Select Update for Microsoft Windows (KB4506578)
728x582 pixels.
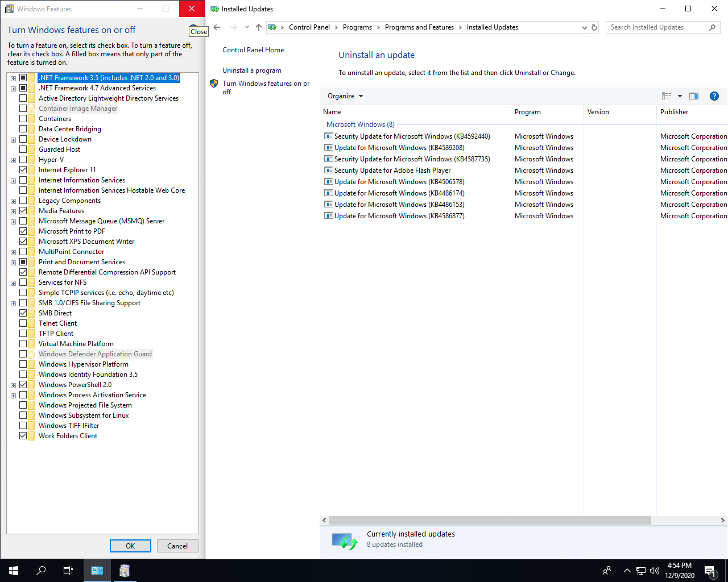pos(399,182)
